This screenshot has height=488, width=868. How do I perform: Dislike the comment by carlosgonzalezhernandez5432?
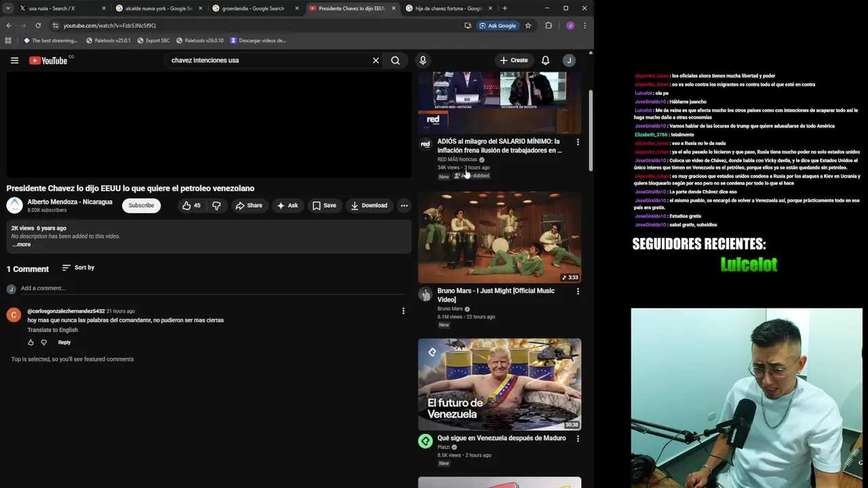click(x=44, y=343)
